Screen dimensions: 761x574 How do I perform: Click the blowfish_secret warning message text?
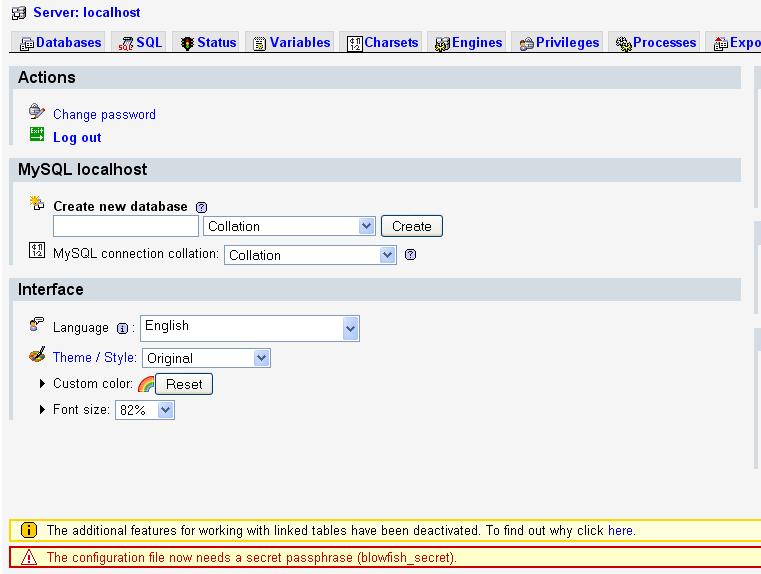[252, 558]
